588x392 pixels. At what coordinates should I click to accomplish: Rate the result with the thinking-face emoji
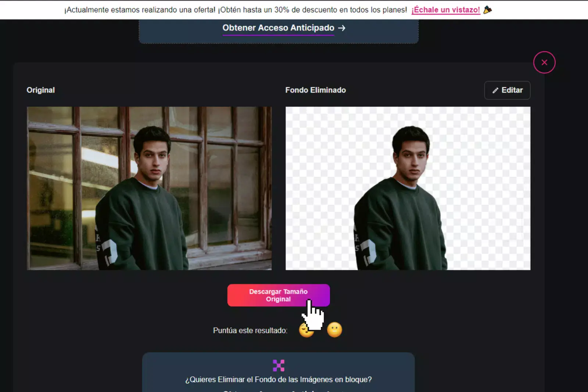[306, 330]
